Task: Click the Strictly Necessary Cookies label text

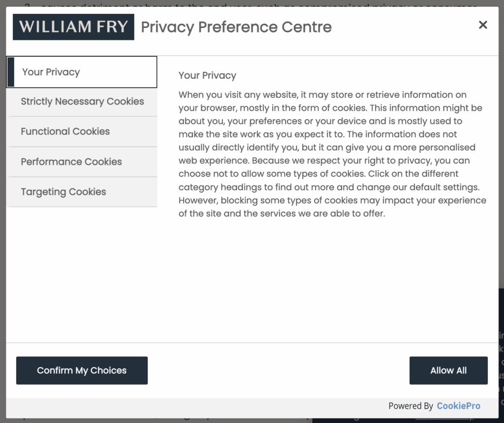Action: (82, 102)
